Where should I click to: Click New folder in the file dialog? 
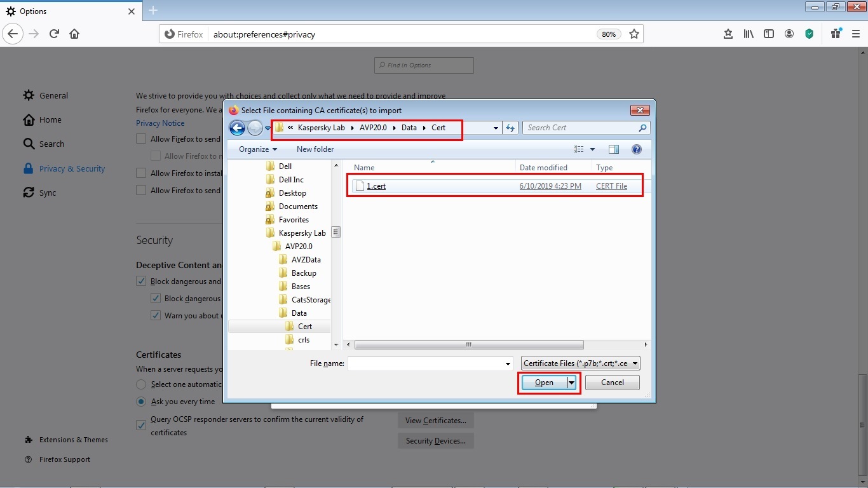pos(315,149)
